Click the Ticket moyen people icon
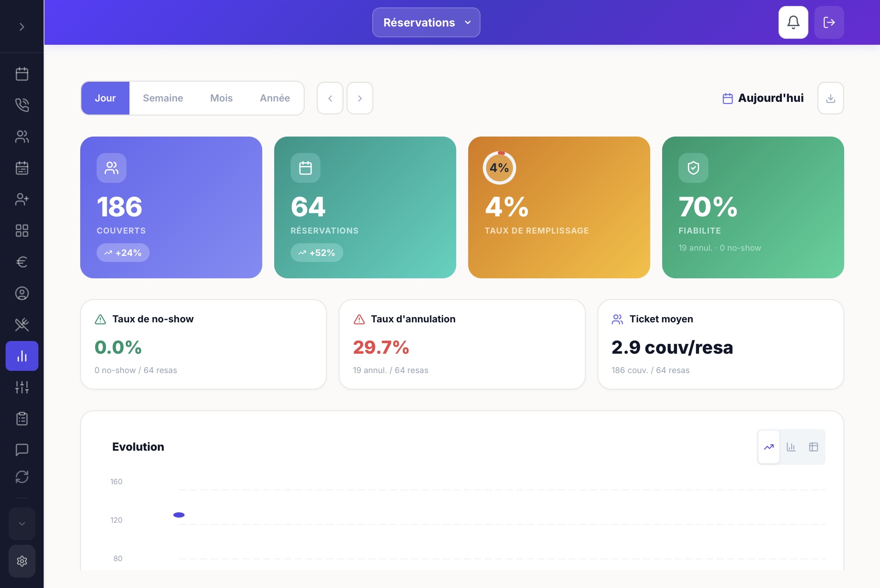The width and height of the screenshot is (880, 588). coord(617,319)
